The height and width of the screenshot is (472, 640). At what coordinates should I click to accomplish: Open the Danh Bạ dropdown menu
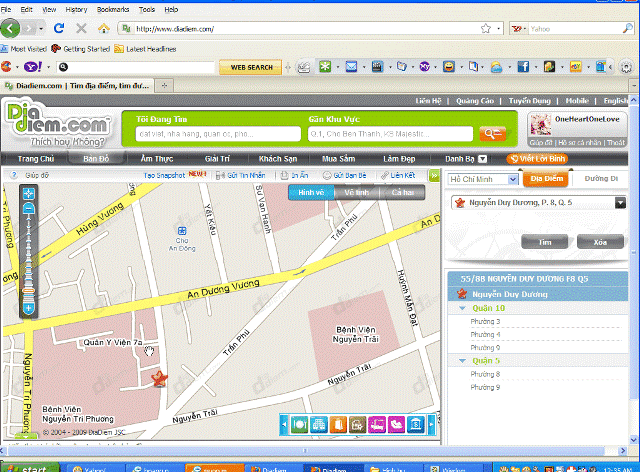pyautogui.click(x=482, y=158)
